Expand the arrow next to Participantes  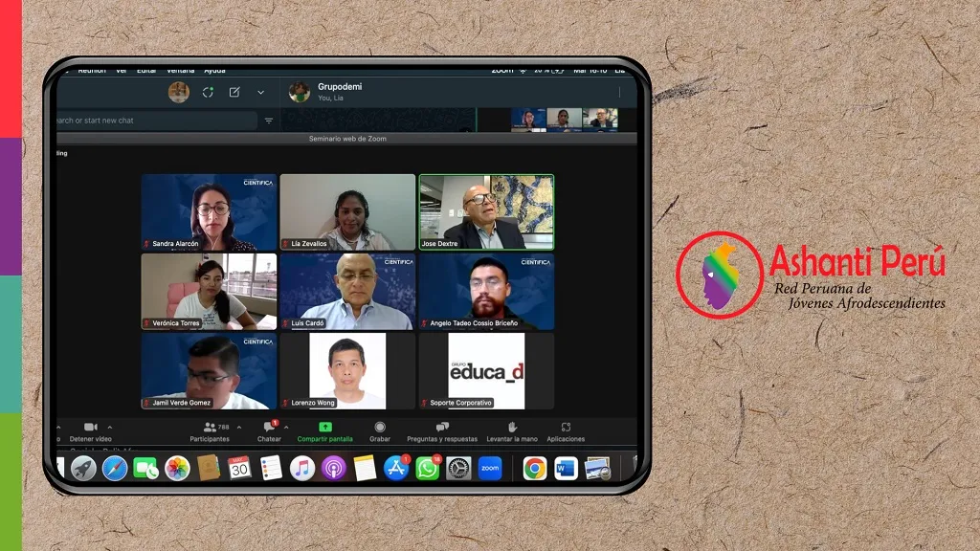tap(239, 428)
